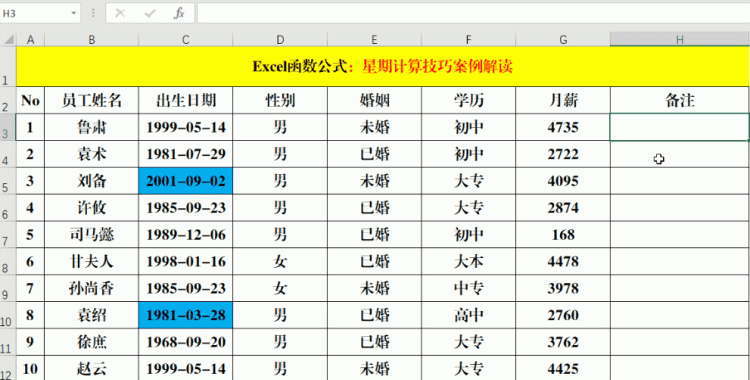Click the 婚姻 header cell
The width and height of the screenshot is (750, 380).
click(374, 100)
